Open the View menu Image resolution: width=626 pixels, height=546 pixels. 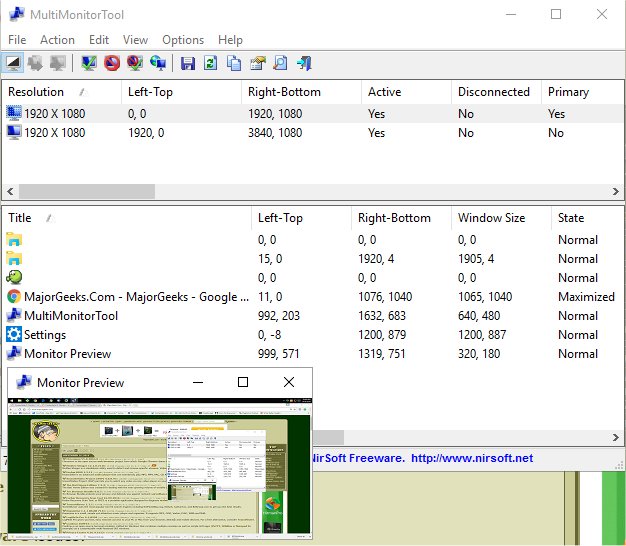[135, 40]
